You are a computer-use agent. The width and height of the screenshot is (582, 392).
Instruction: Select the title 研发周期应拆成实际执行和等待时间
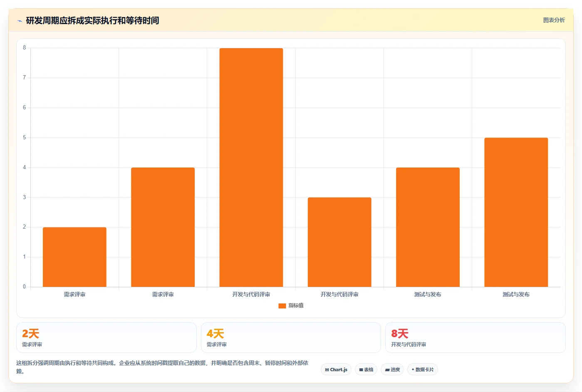pyautogui.click(x=92, y=20)
